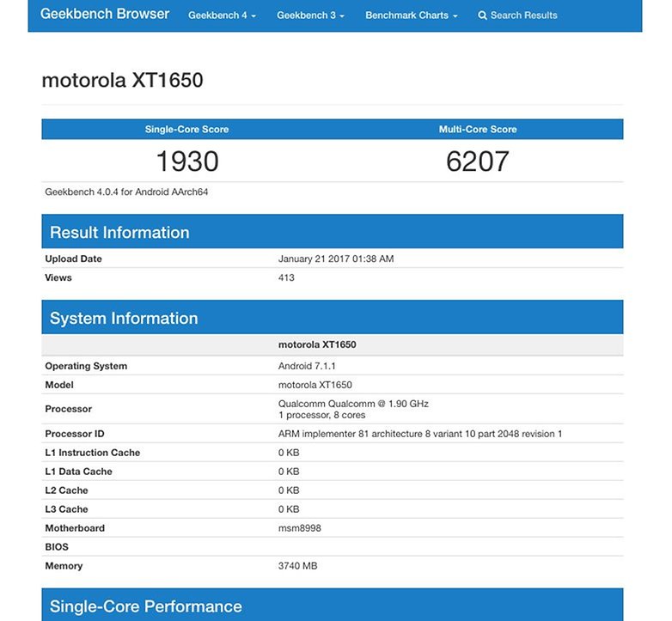
Task: Select the L3 Cache 0 KB value
Action: [289, 509]
